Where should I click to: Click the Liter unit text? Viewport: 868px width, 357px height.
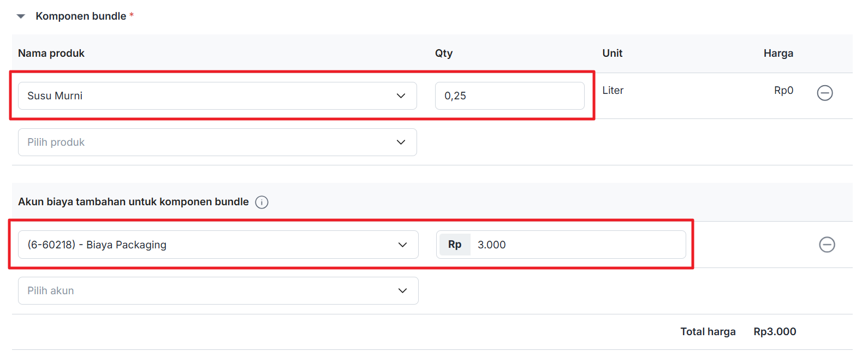[x=613, y=91]
